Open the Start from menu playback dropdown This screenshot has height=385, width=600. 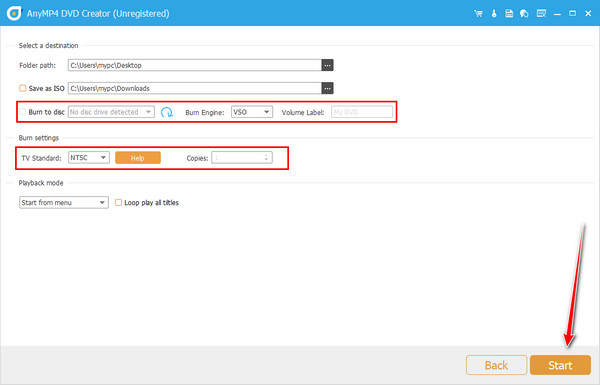click(64, 202)
